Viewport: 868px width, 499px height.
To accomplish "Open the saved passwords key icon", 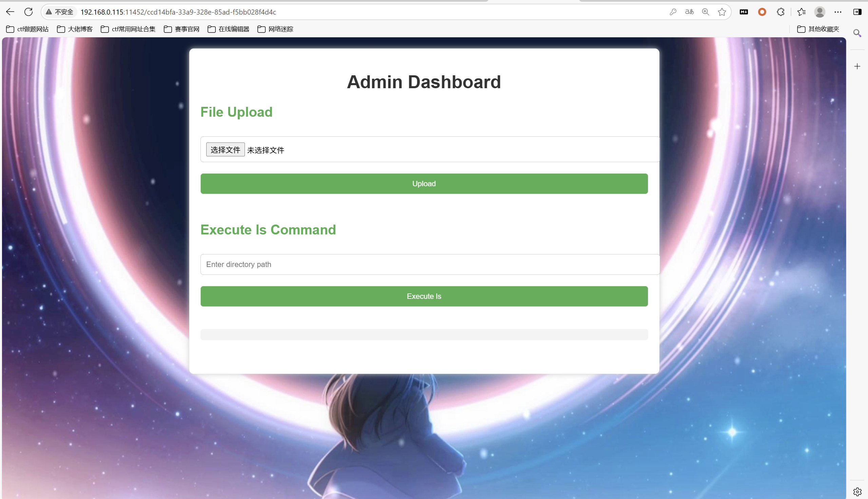I will click(673, 12).
